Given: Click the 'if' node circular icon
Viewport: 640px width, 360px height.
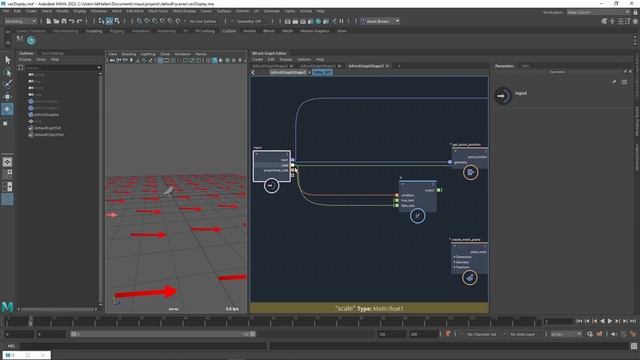Looking at the screenshot, I should tap(417, 216).
